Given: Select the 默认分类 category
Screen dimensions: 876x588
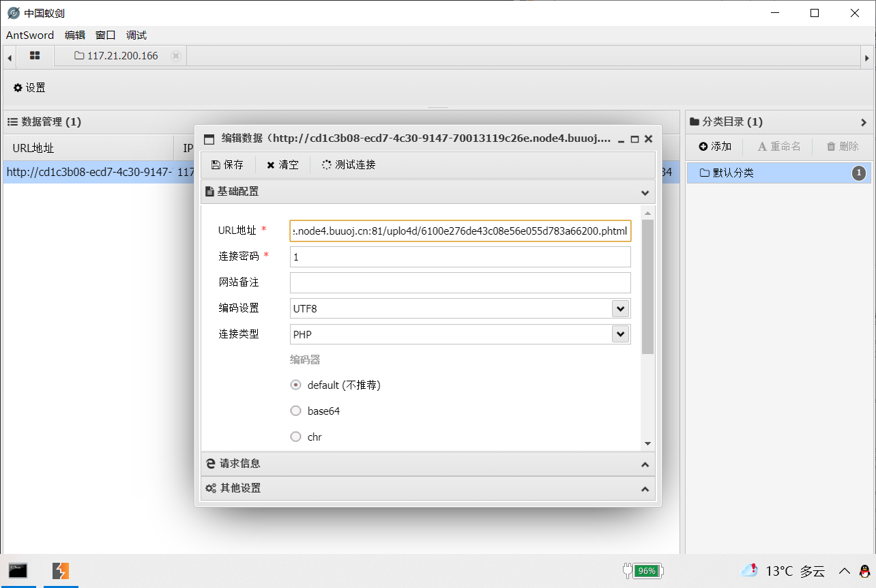Looking at the screenshot, I should coord(778,173).
